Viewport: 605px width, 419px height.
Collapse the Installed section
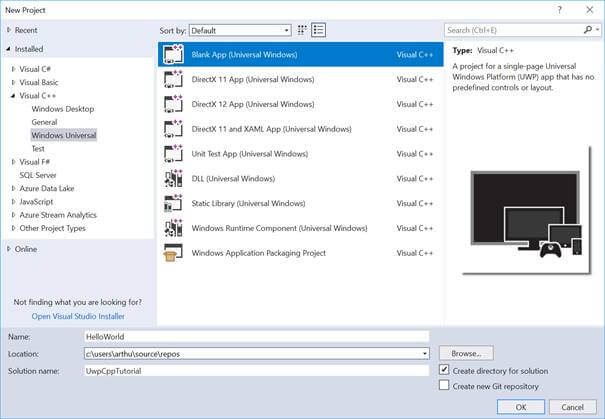click(x=8, y=49)
